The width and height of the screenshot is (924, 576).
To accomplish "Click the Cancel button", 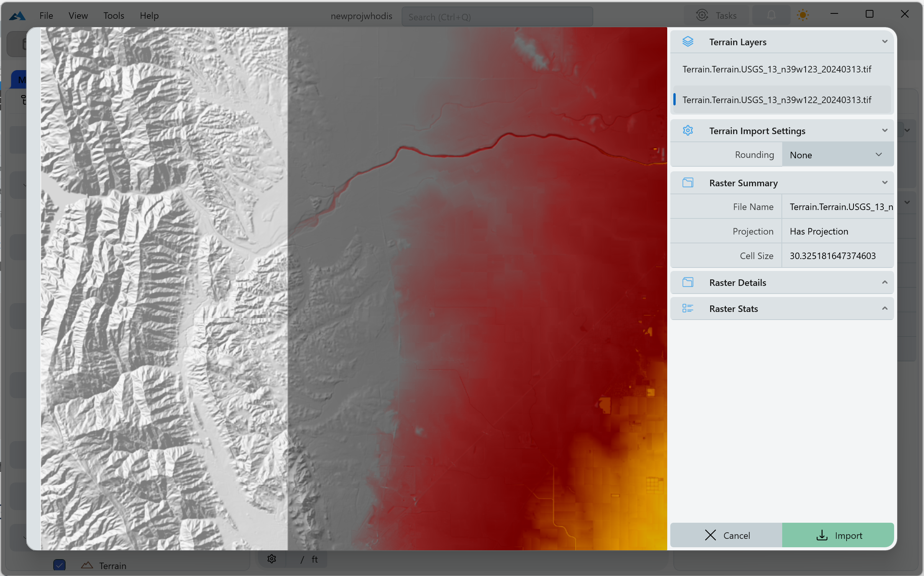I will point(726,535).
